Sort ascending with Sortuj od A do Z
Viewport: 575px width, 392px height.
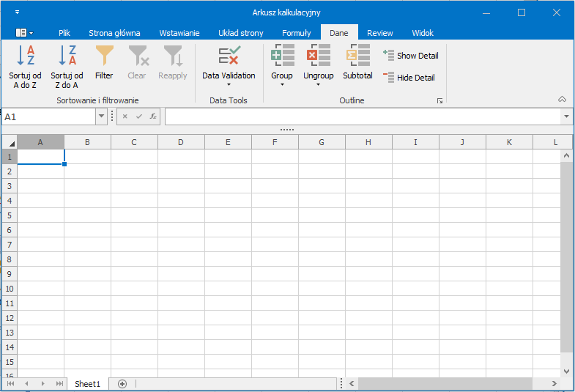tap(26, 67)
